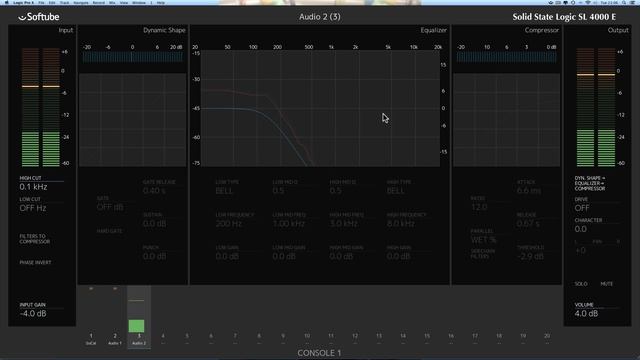Click the Low Cut value OFF Hz
The image size is (640, 360).
coord(33,208)
